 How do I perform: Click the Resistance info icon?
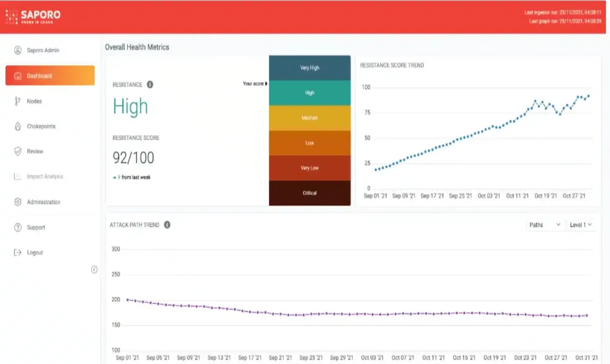[x=150, y=85]
